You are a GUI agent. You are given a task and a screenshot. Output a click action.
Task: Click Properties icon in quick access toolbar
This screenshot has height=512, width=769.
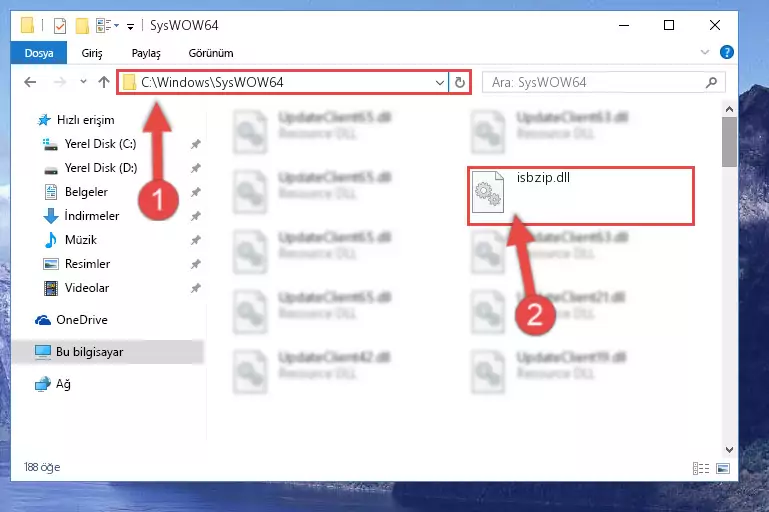coord(60,25)
